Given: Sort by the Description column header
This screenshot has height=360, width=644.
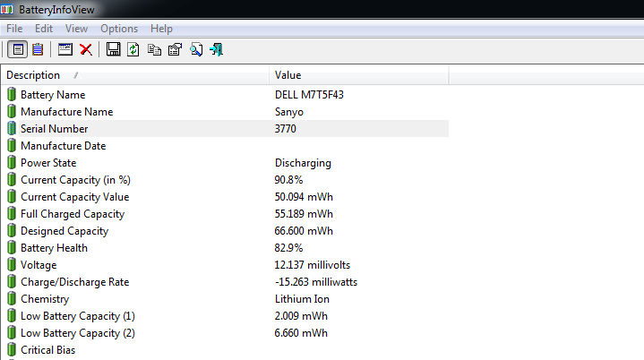Looking at the screenshot, I should point(135,75).
